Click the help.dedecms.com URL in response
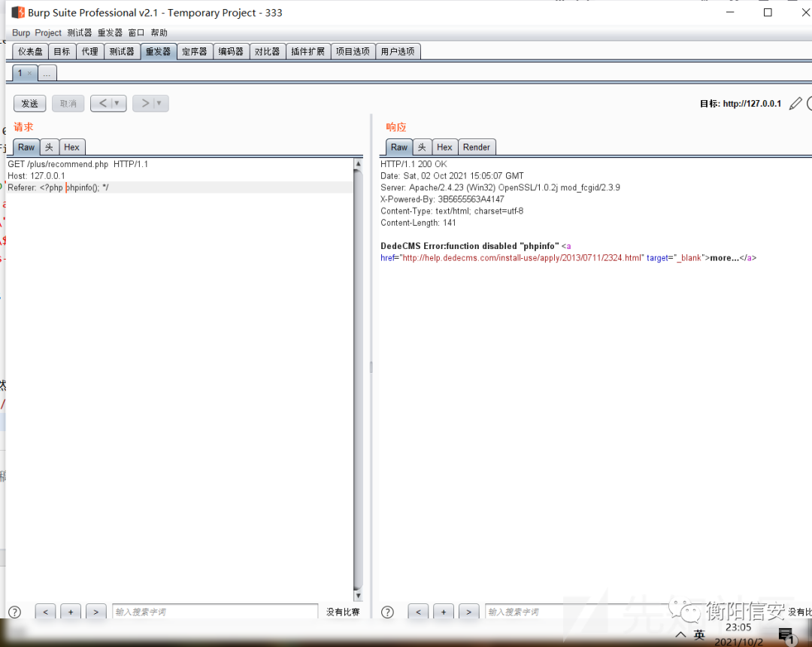 pos(522,258)
